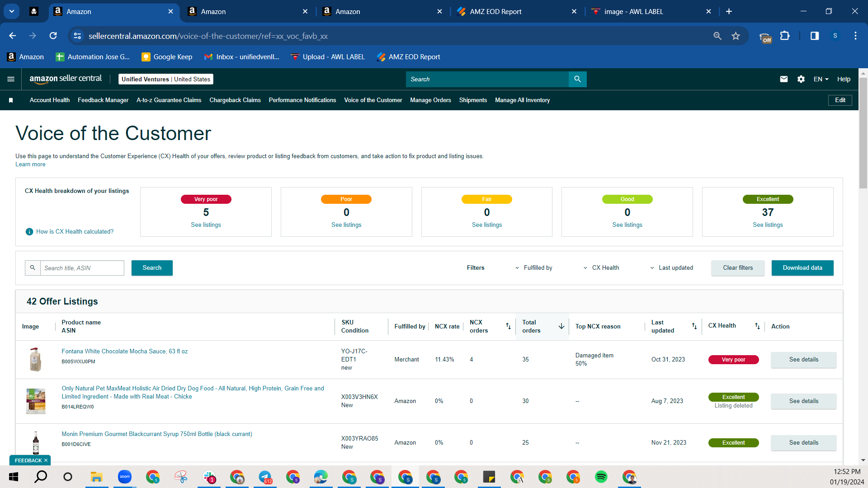Expand the CX Health filter dropdown
Viewport: 868px width, 488px height.
(601, 268)
